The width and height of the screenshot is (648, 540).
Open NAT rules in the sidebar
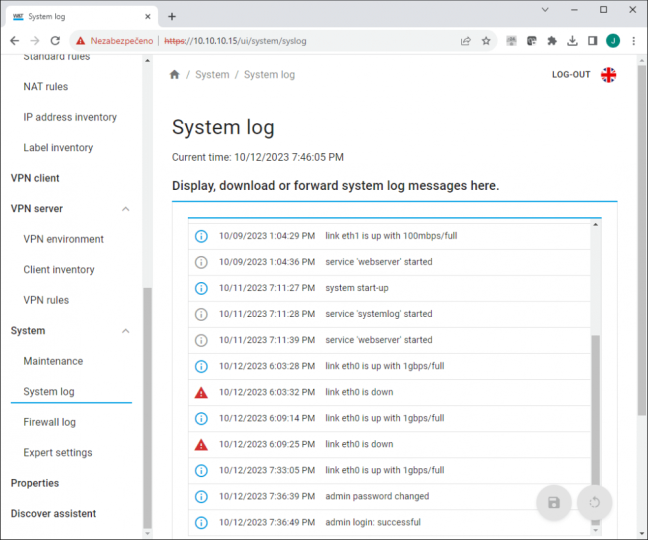(45, 86)
